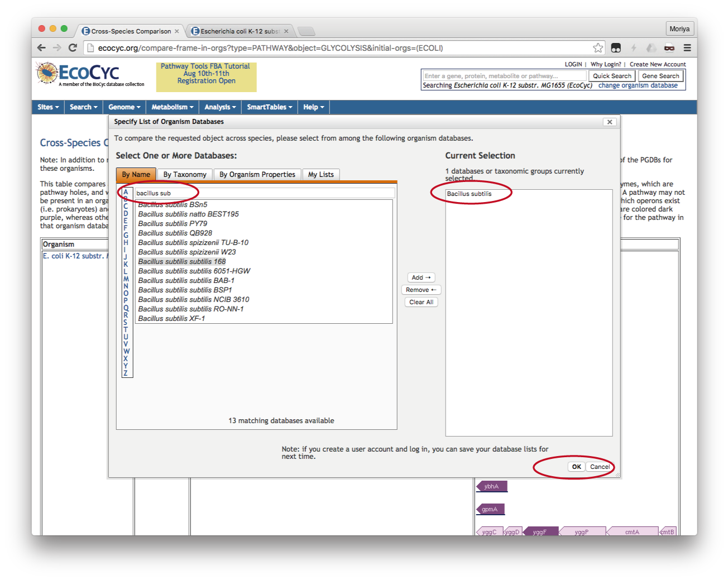
Task: Select Bacillus subtilis subtilis 168
Action: tap(182, 262)
